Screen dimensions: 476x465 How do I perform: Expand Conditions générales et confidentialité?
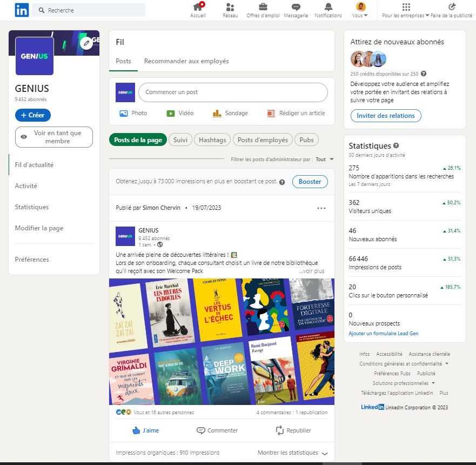click(404, 363)
